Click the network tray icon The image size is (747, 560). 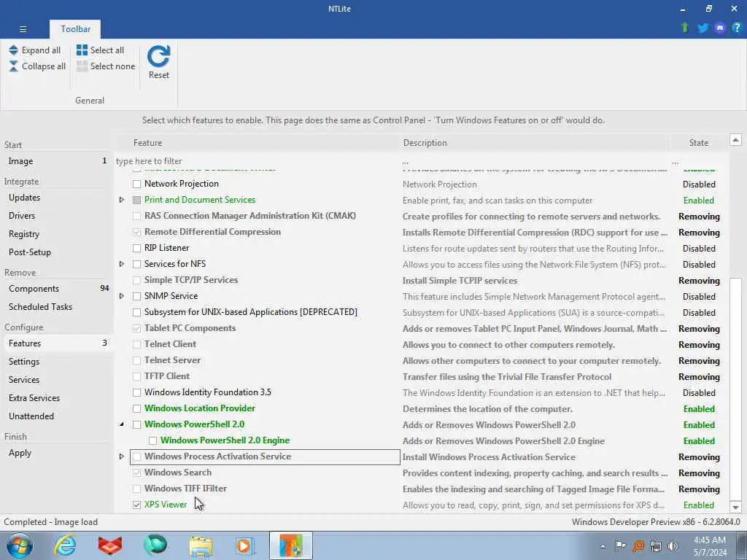click(x=656, y=546)
